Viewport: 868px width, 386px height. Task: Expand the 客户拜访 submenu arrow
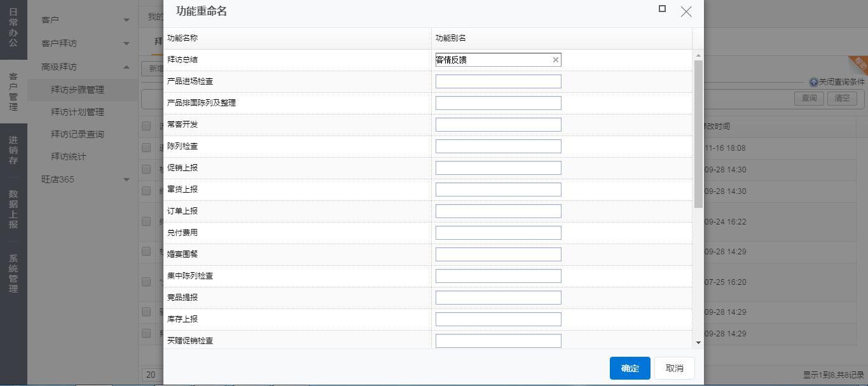click(126, 43)
